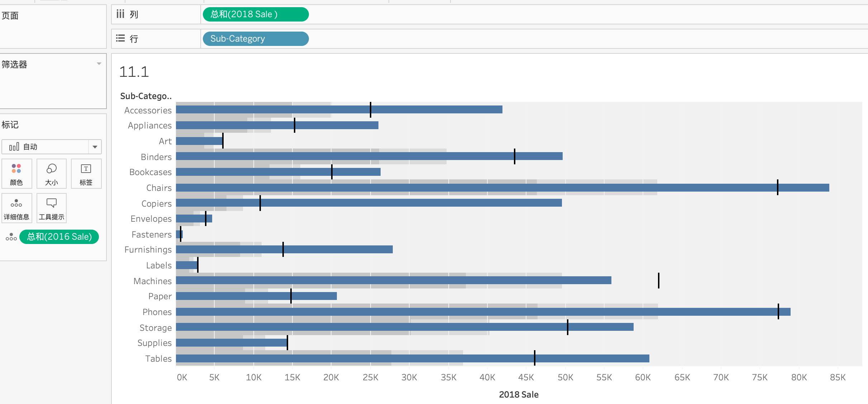Click detail icon beside 总和(2016 Sale) pill
This screenshot has width=868, height=404.
(x=11, y=237)
